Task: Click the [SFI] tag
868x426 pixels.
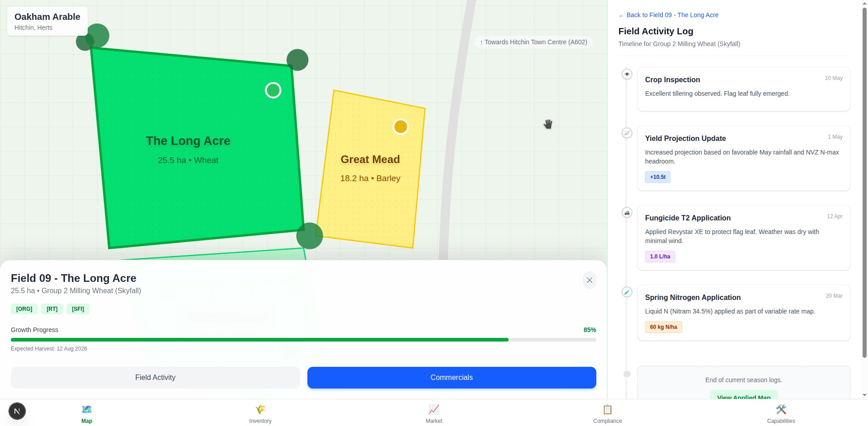Action: (x=78, y=309)
